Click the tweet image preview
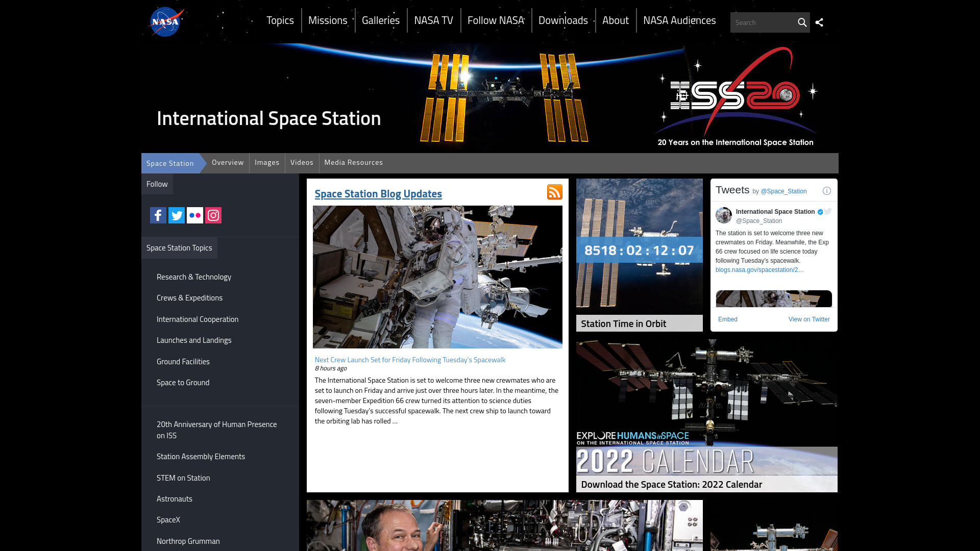 click(x=774, y=298)
